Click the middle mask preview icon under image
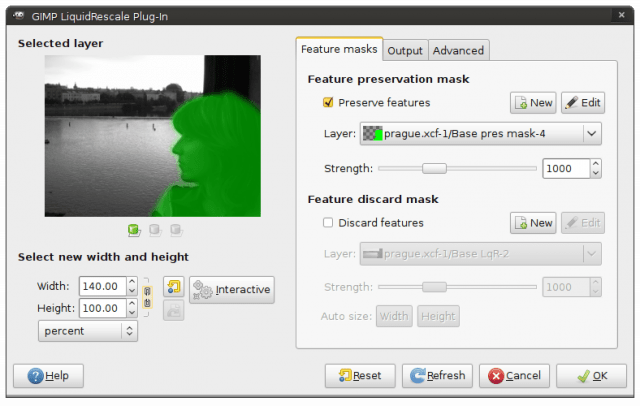640x406 pixels. pyautogui.click(x=155, y=230)
